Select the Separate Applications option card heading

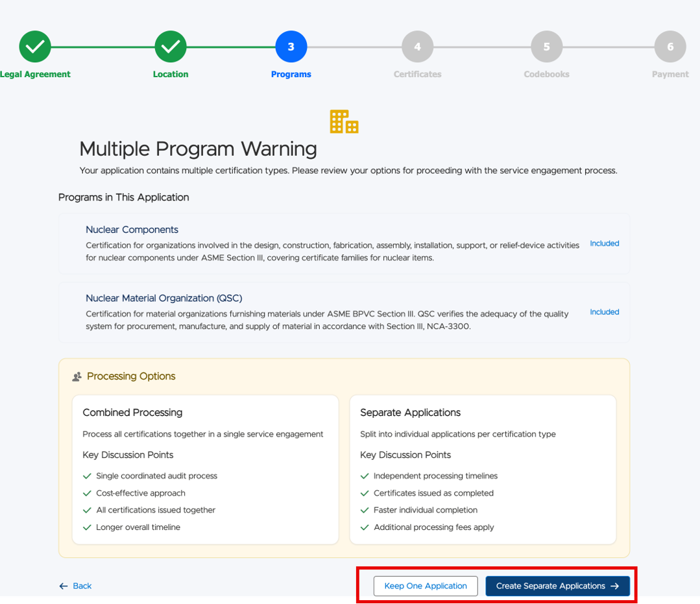(410, 413)
